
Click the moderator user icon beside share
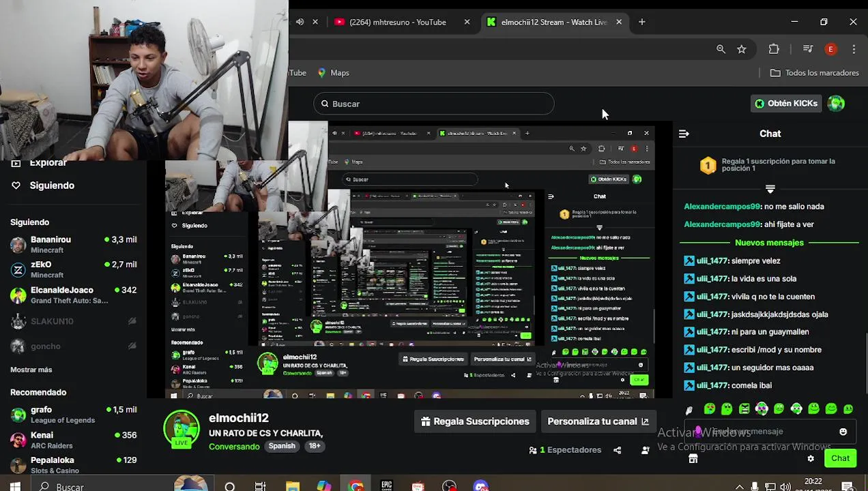[645, 450]
